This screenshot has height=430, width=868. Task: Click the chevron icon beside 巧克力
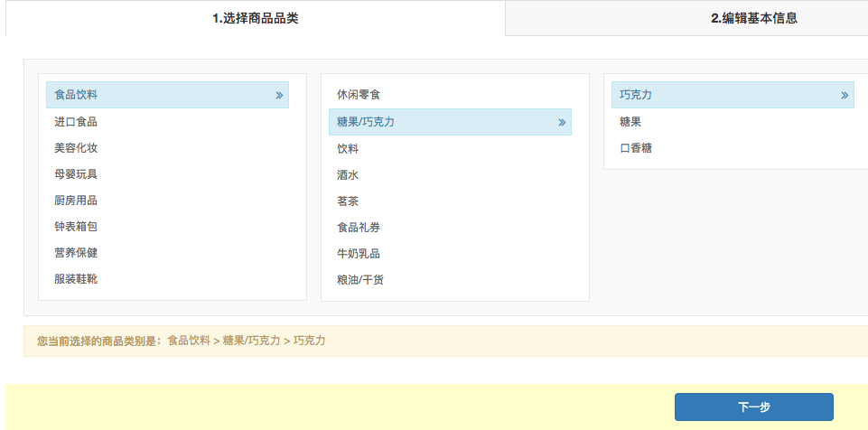click(845, 95)
